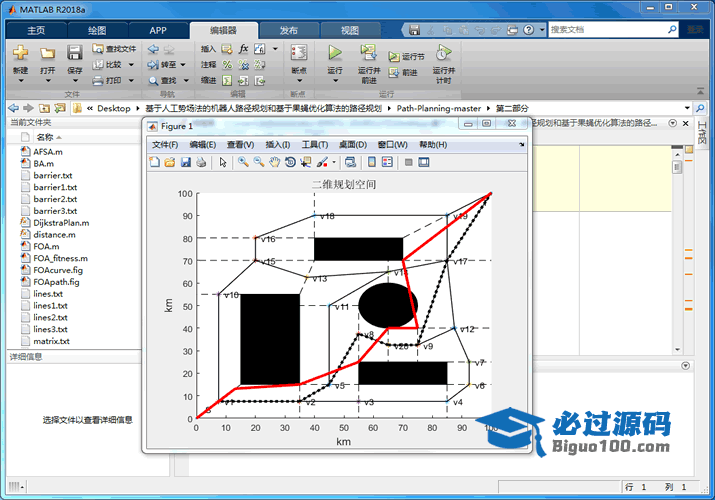Click the Show Plot Tools icon in Figure 1
The height and width of the screenshot is (500, 715).
[424, 162]
